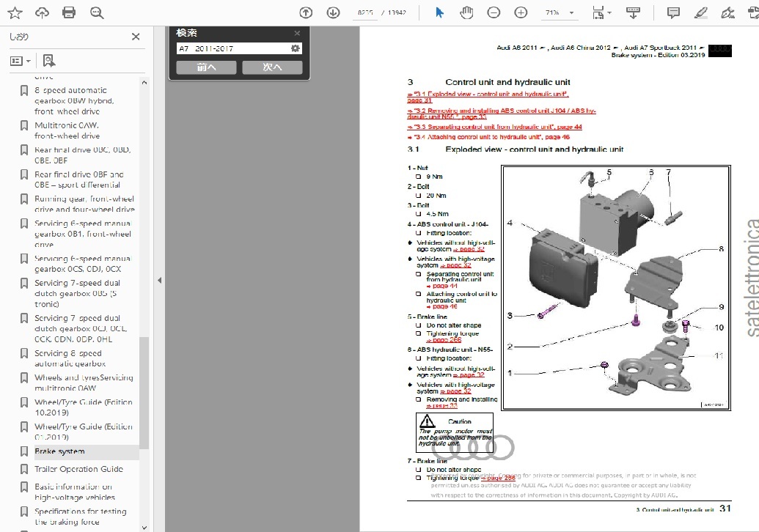Click the page number input field
Image resolution: width=759 pixels, height=532 pixels.
[x=365, y=12]
